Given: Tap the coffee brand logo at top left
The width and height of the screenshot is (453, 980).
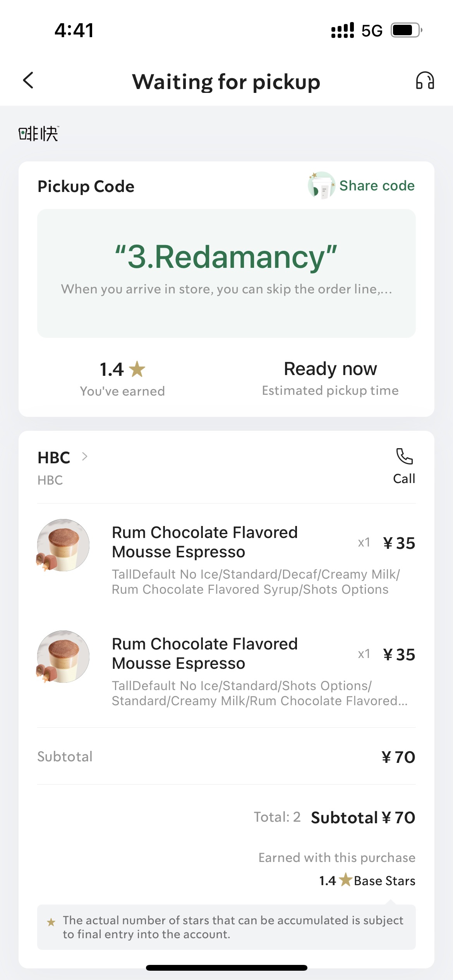Looking at the screenshot, I should (39, 134).
